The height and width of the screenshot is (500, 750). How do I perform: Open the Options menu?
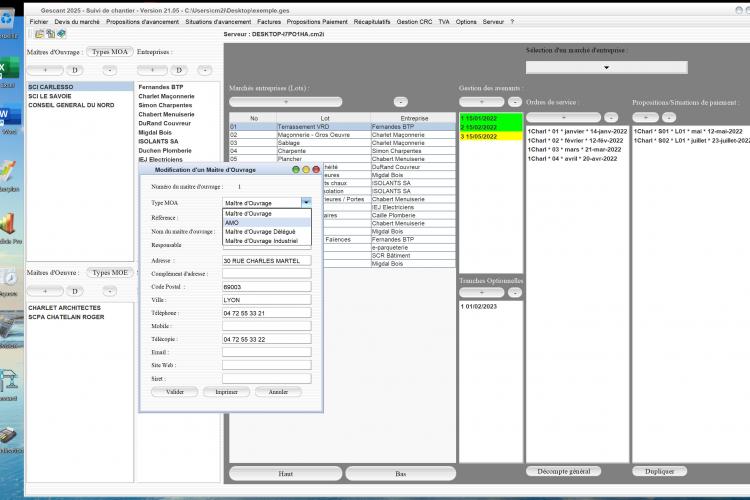click(x=466, y=22)
